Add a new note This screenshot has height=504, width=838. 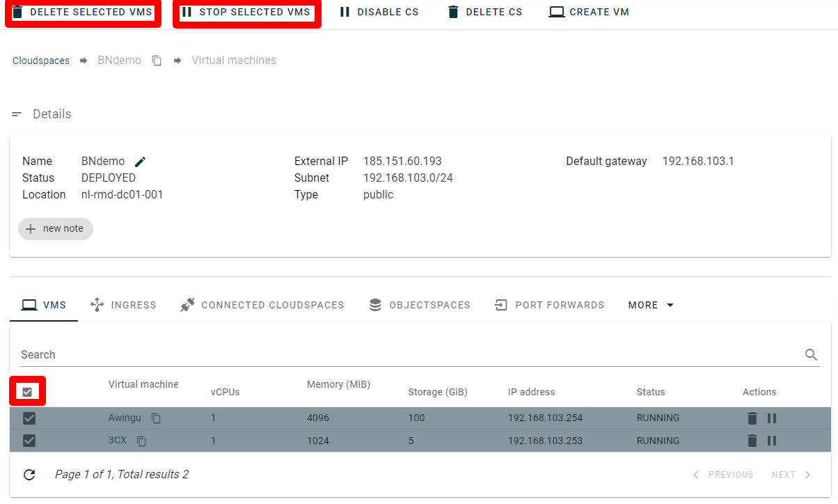56,228
